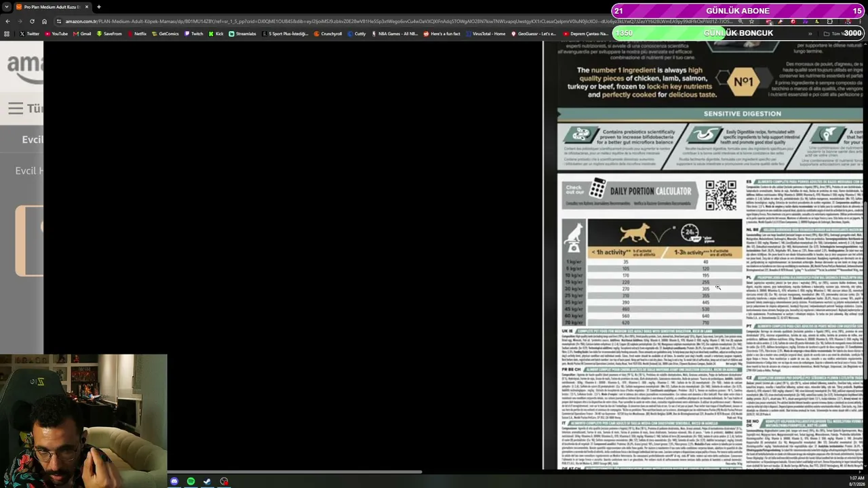Screen dimensions: 868x488
Task: Open the Spotify app in the taskbar
Action: (x=191, y=481)
